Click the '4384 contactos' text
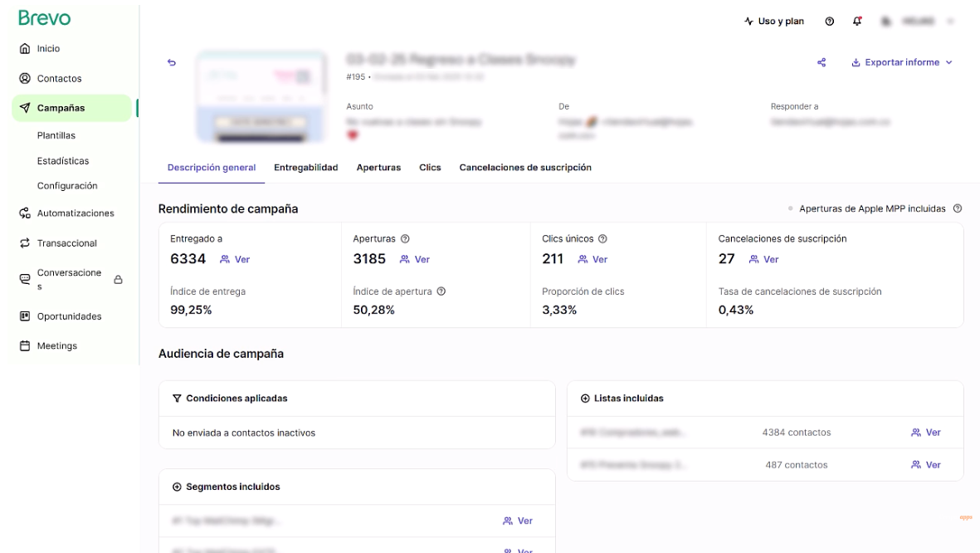980x553 pixels. pos(797,433)
